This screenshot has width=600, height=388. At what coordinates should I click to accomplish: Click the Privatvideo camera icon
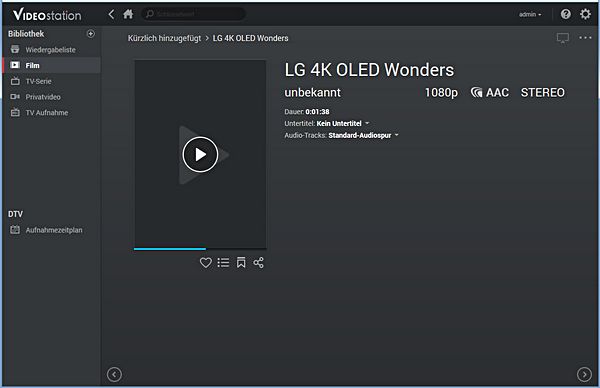point(15,96)
